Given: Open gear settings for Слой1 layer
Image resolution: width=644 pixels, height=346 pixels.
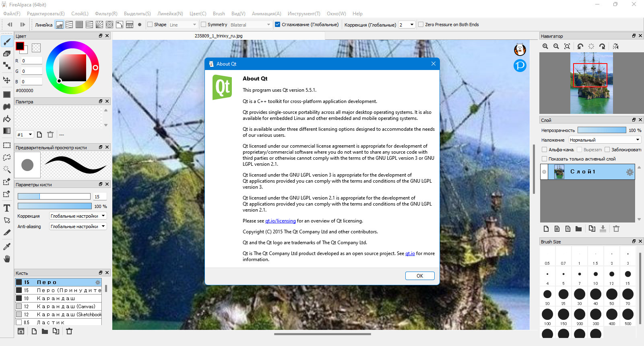Looking at the screenshot, I should click(x=630, y=172).
